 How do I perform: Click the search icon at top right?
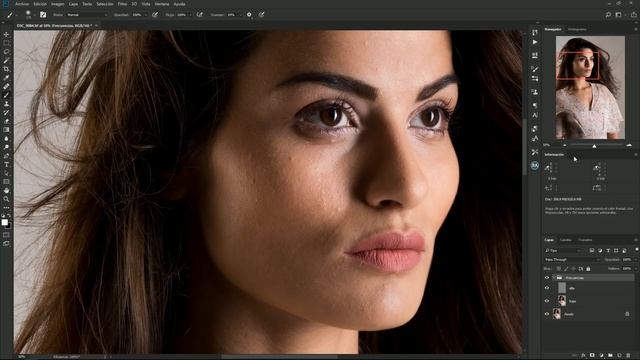tap(608, 15)
